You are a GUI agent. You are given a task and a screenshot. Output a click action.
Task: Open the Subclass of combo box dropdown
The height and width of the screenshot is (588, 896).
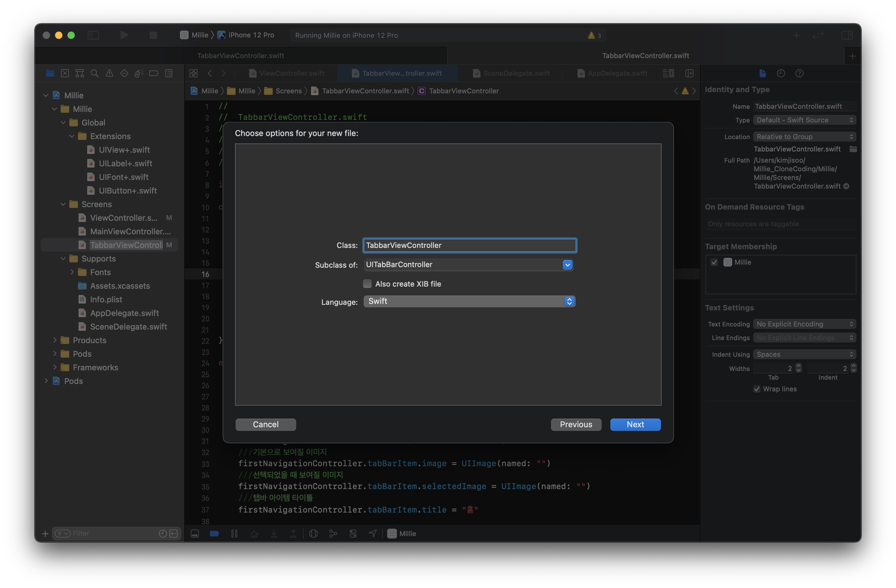tap(567, 265)
